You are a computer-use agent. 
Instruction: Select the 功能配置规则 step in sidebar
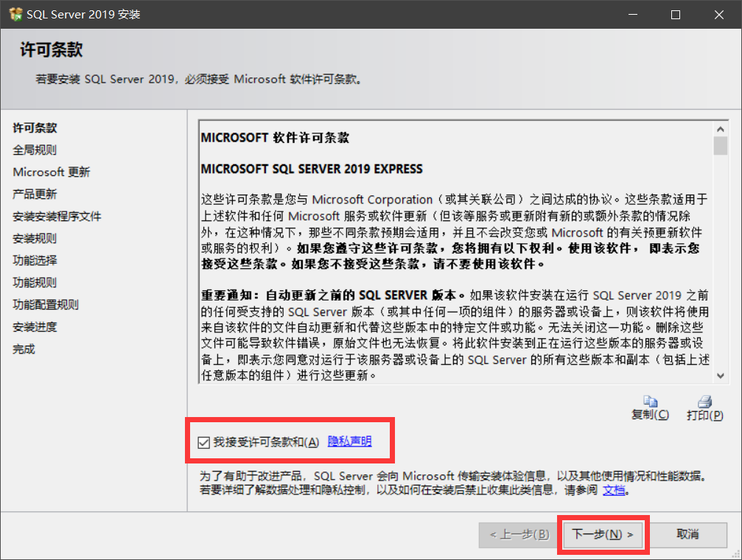coord(46,305)
